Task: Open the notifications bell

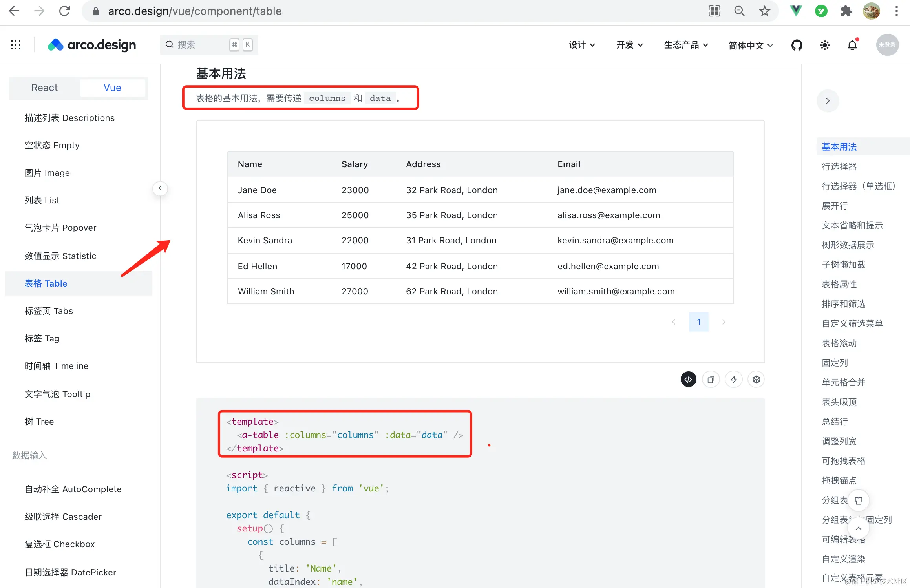Action: (852, 45)
